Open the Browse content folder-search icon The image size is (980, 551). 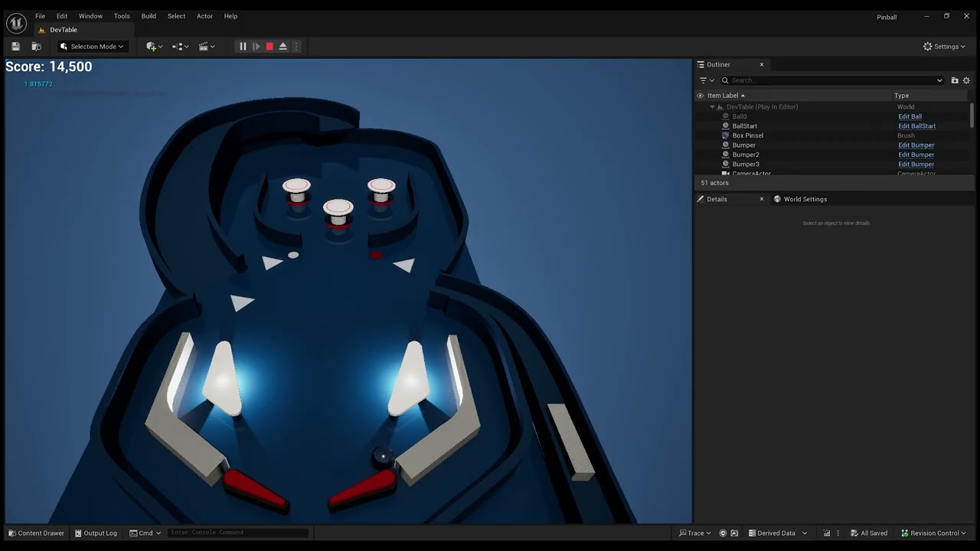pos(36,47)
